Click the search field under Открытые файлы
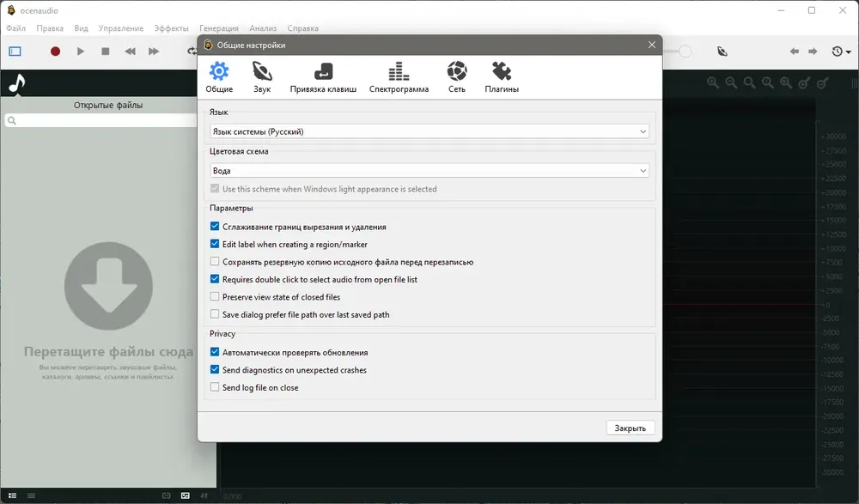Screen dimensions: 859x504 pyautogui.click(x=101, y=120)
